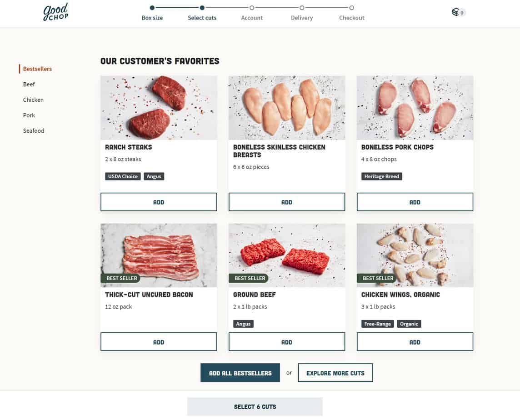
Task: Click Explore More Cuts
Action: (x=335, y=372)
